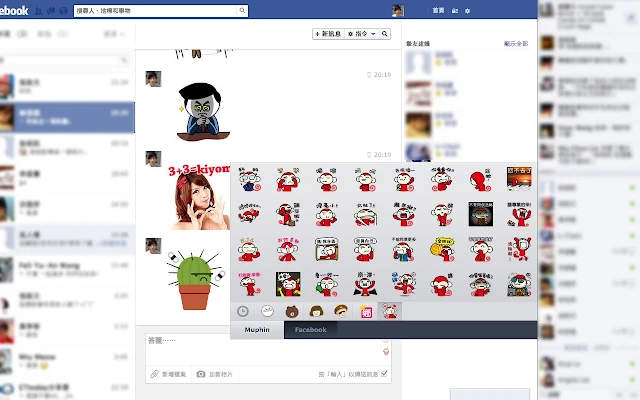Select the boy with sunglasses sticker pack

[341, 311]
